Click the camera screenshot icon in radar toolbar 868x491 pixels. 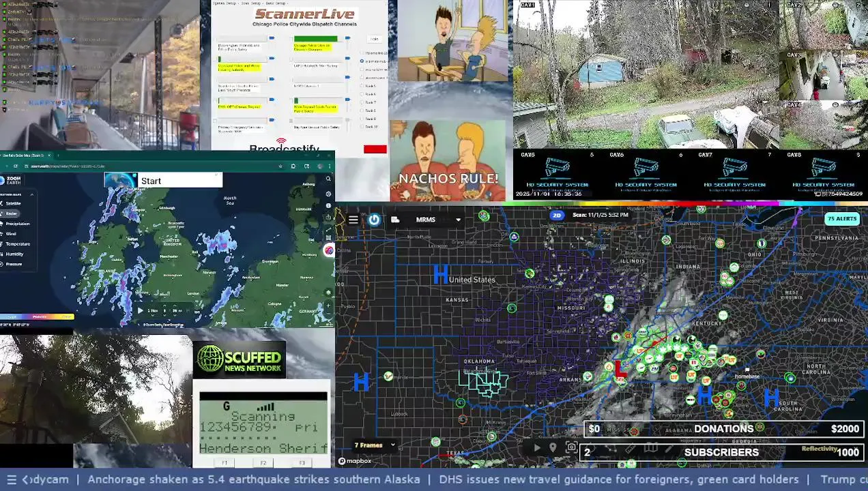coord(571,447)
